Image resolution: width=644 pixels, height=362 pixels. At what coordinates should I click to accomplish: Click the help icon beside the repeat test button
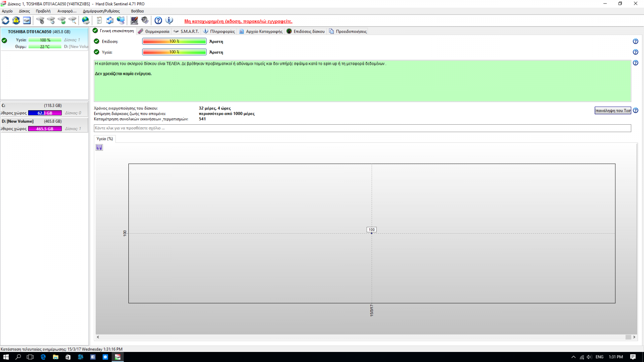636,110
